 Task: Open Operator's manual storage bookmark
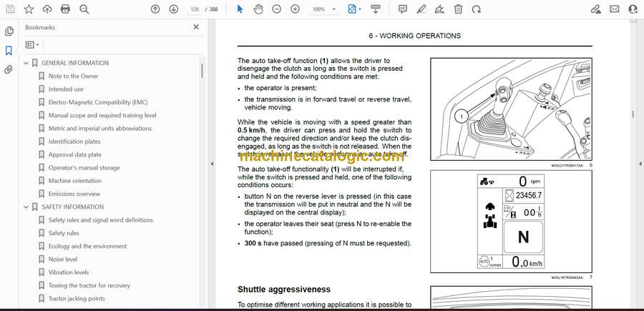click(x=84, y=168)
